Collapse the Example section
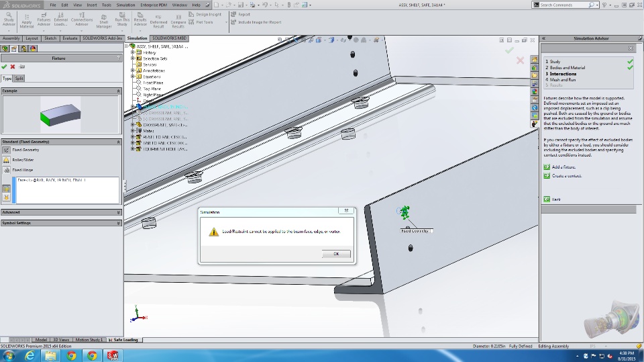 tap(118, 91)
